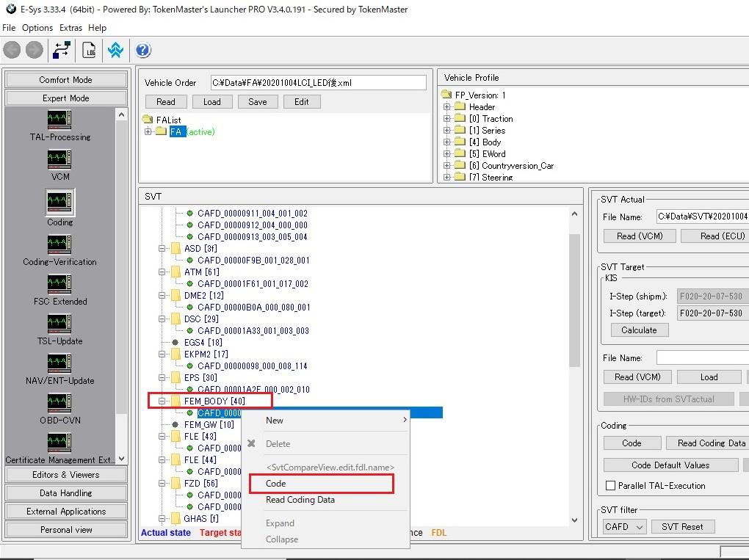Viewport: 749px width, 560px height.
Task: Click SVT Actual File Name field
Action: tap(702, 217)
